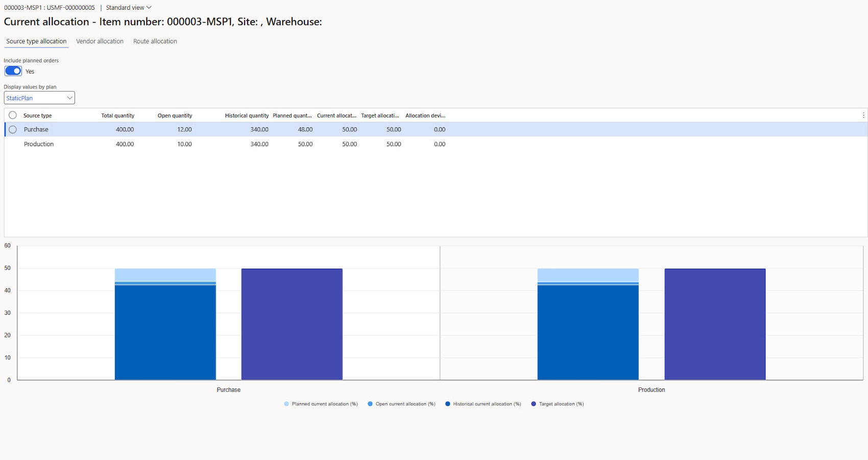Toggle Open current allocation legend swatch
The height and width of the screenshot is (460, 868).
(x=370, y=404)
